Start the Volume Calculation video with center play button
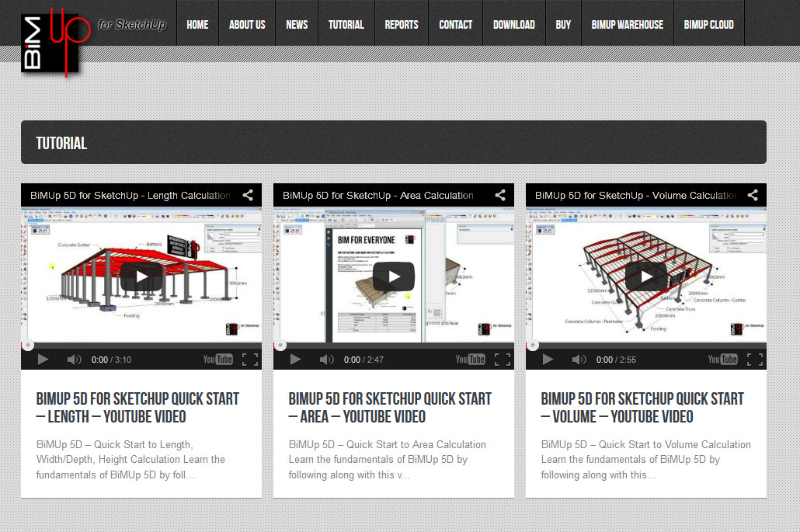This screenshot has width=800, height=532. [646, 276]
